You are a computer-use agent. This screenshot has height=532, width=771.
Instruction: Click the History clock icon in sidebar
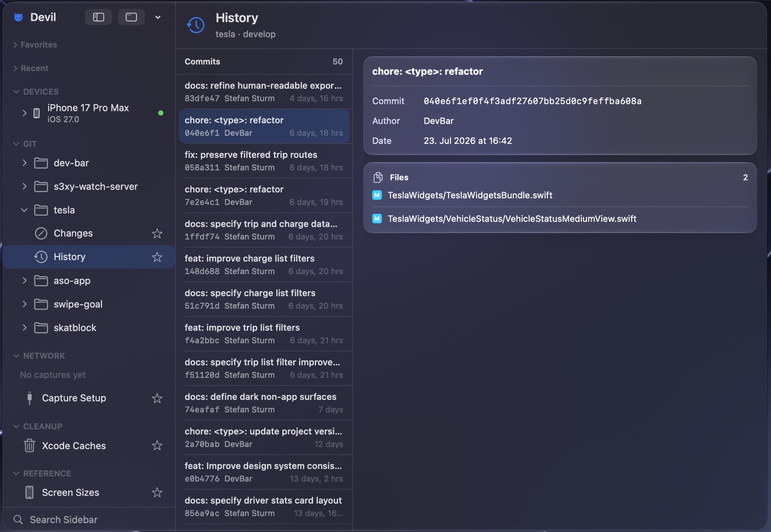41,257
